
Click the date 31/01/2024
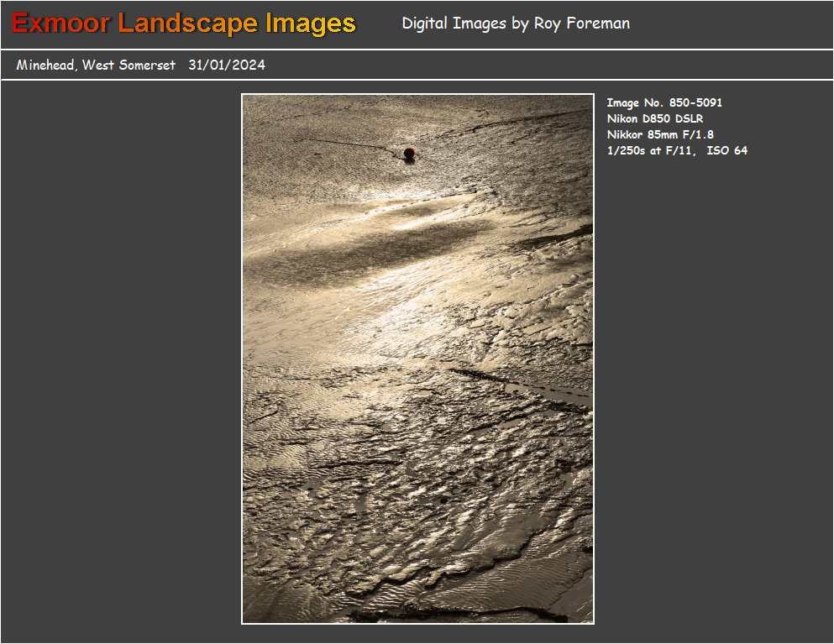[227, 65]
